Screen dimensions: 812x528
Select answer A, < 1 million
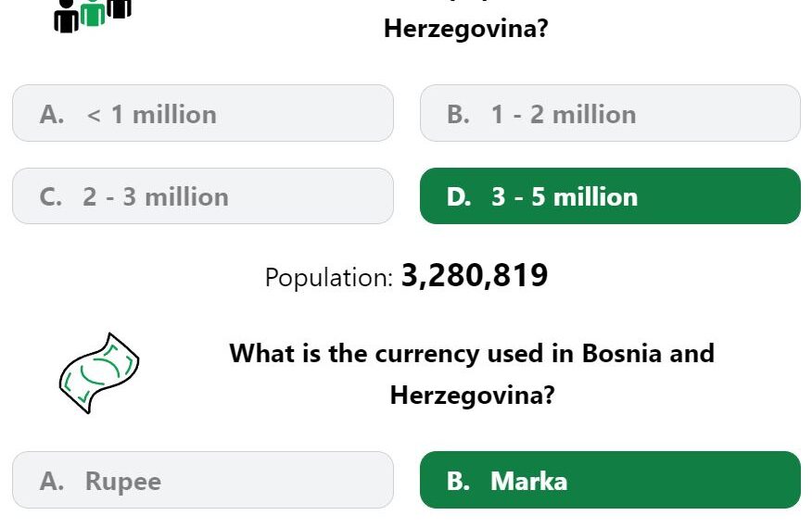point(203,113)
